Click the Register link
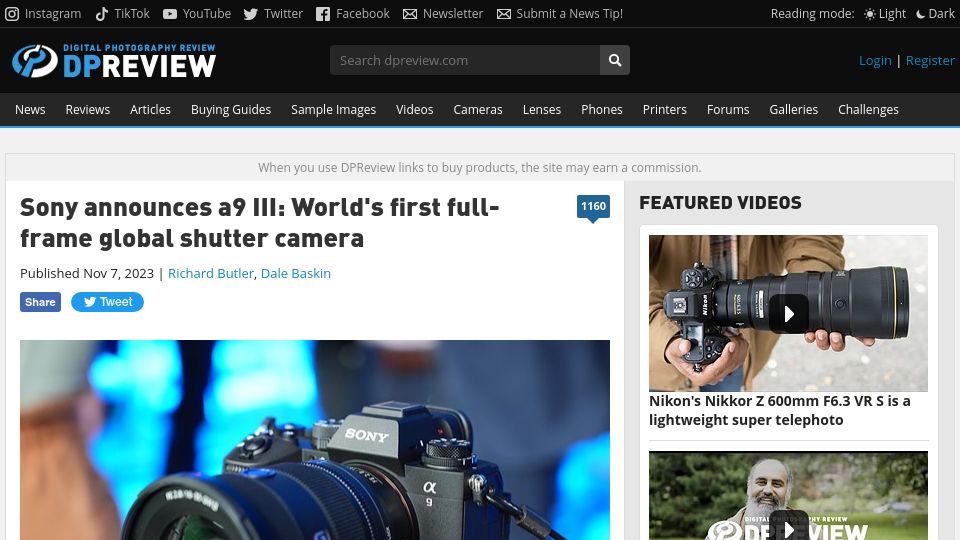 930,60
